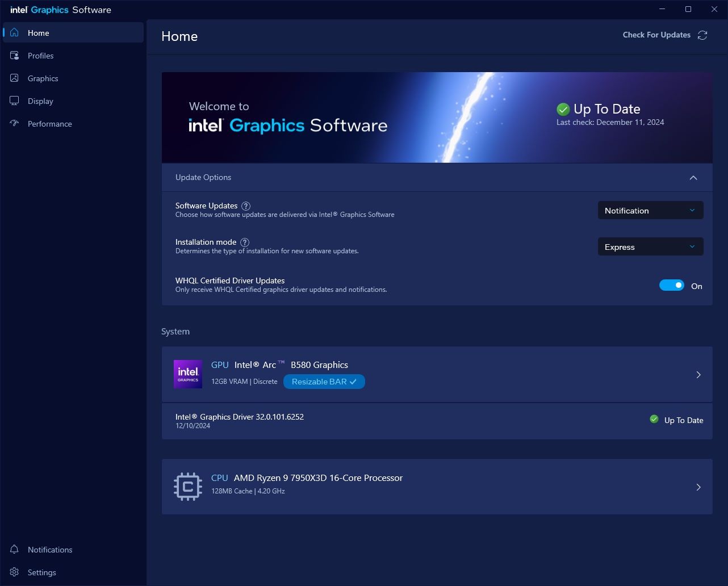Screen dimensions: 728x586
Task: Maximize the Intel Graphics Software window
Action: coord(688,9)
